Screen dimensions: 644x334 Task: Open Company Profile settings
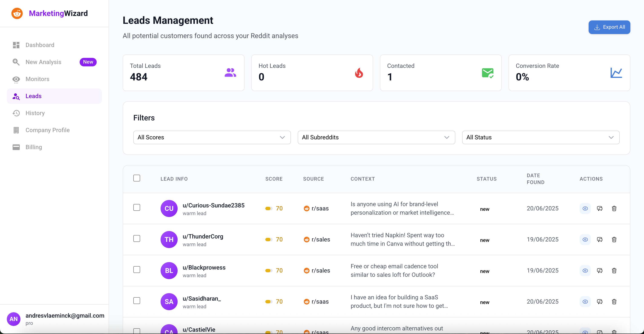(x=47, y=130)
